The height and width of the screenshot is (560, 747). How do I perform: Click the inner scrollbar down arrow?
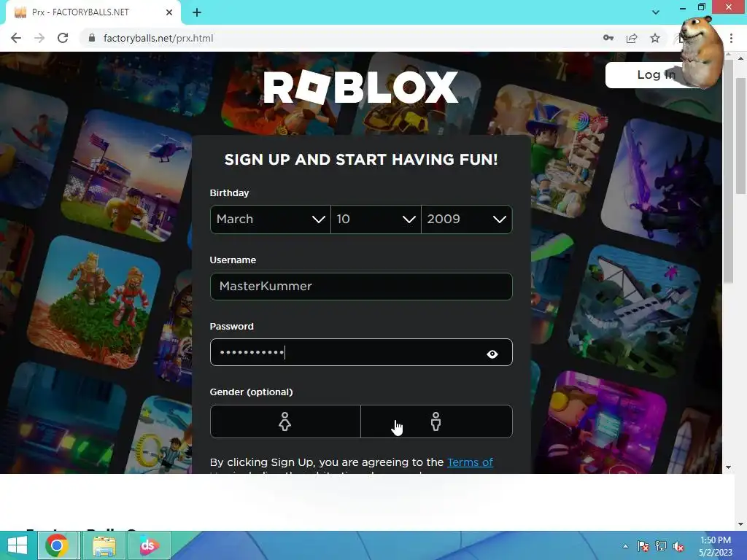(728, 467)
